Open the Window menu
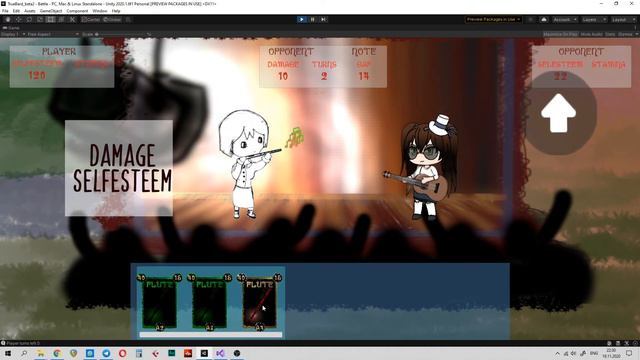This screenshot has height=360, width=640. pyautogui.click(x=100, y=11)
